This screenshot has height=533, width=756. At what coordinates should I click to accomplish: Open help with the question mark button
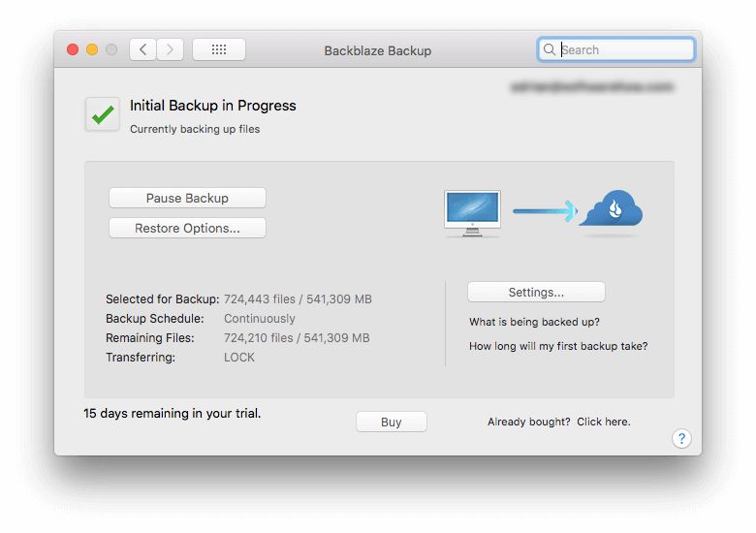click(x=681, y=439)
